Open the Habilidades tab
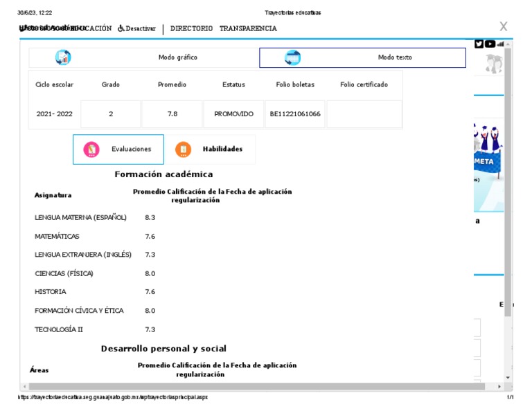This screenshot has height=411, width=532. click(x=210, y=149)
